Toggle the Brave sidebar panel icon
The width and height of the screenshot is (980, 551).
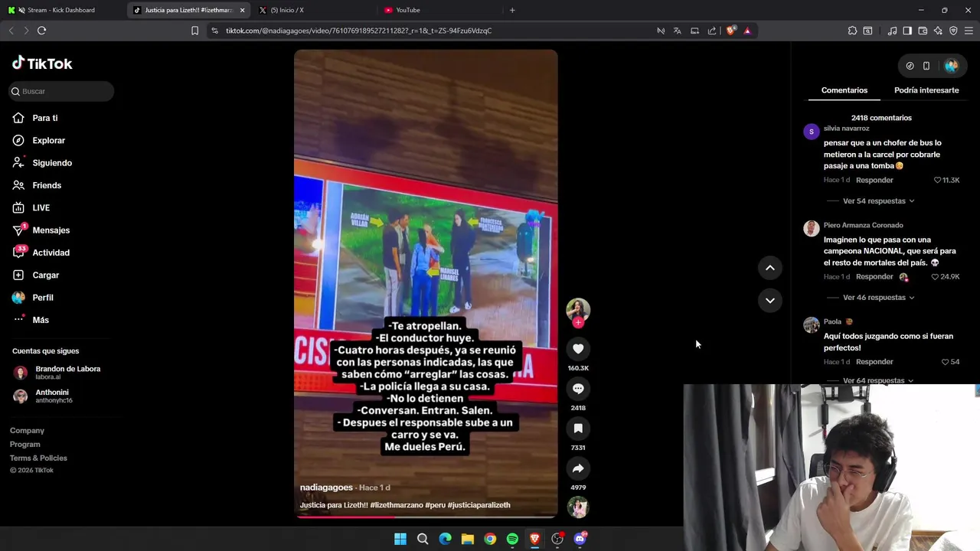click(x=907, y=31)
